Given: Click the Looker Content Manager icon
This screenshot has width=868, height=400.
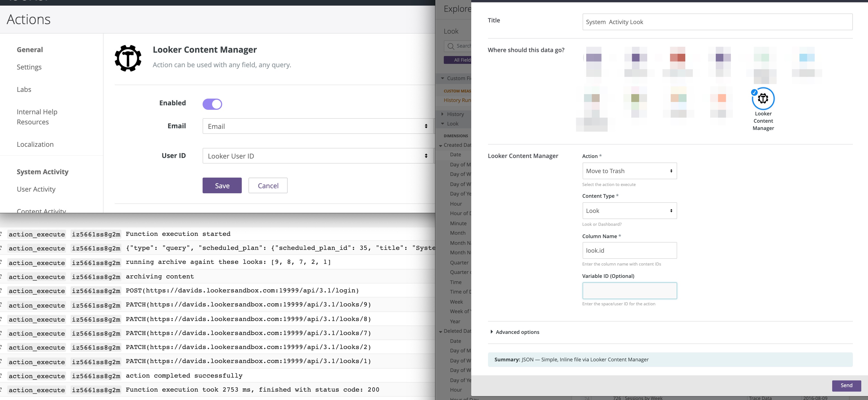Looking at the screenshot, I should pos(763,98).
